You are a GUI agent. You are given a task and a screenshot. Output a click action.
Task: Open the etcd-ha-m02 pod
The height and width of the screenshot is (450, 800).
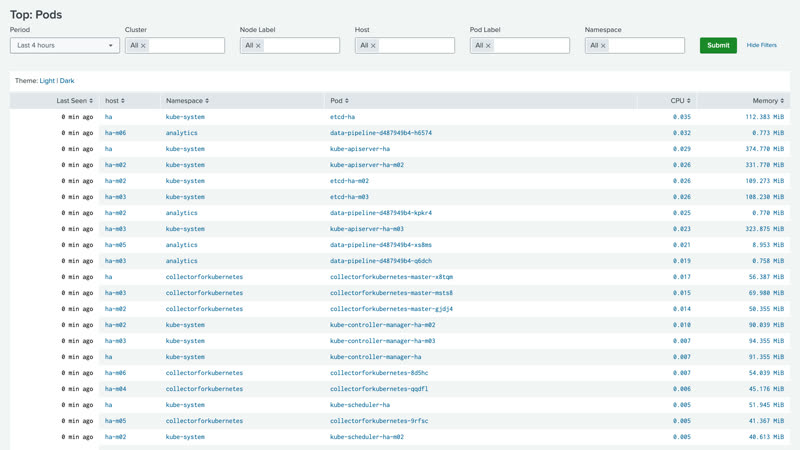pyautogui.click(x=349, y=181)
